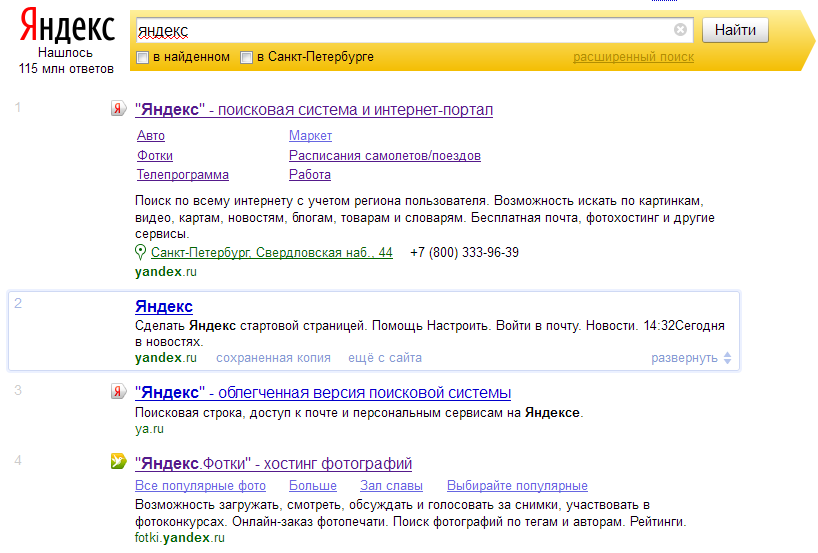This screenshot has width=818, height=553.
Task: Click the Yandex favicon beside result 1
Action: (x=118, y=109)
